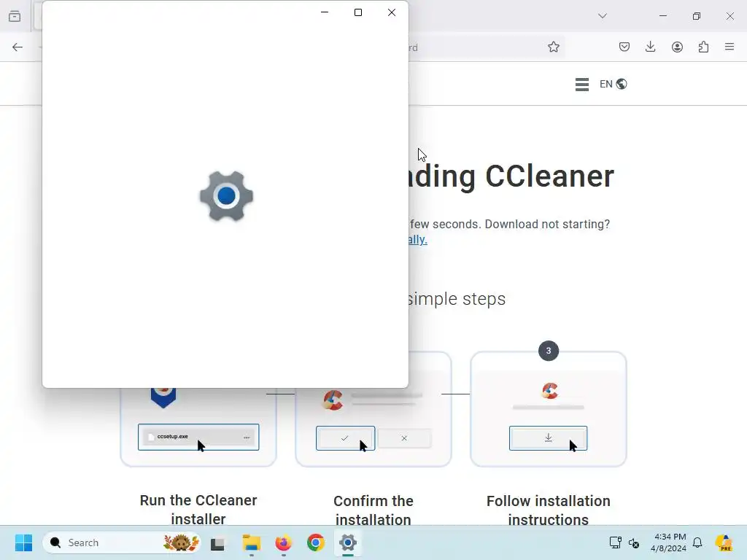Open the CCleaner site hamburger menu
Screen dimensions: 747x560
click(x=581, y=85)
